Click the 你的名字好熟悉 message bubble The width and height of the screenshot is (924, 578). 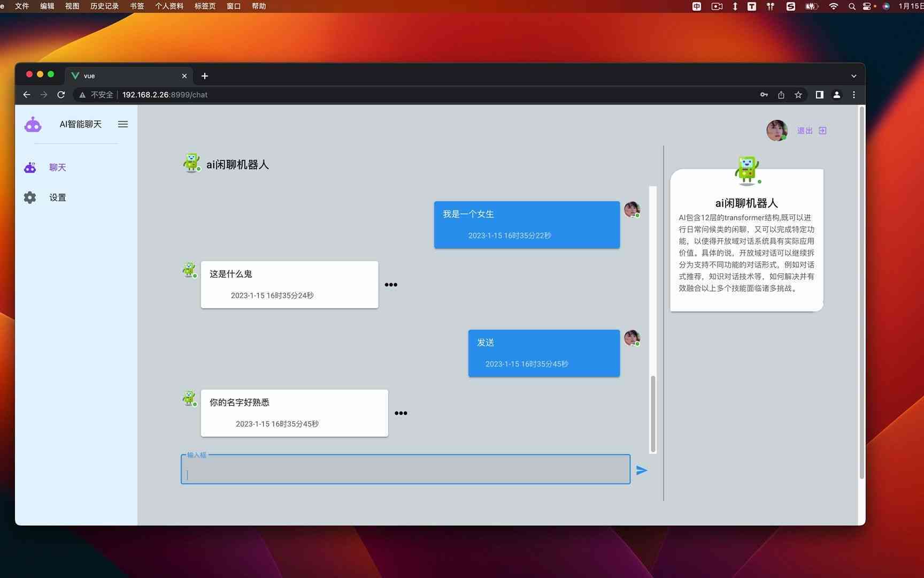(294, 413)
